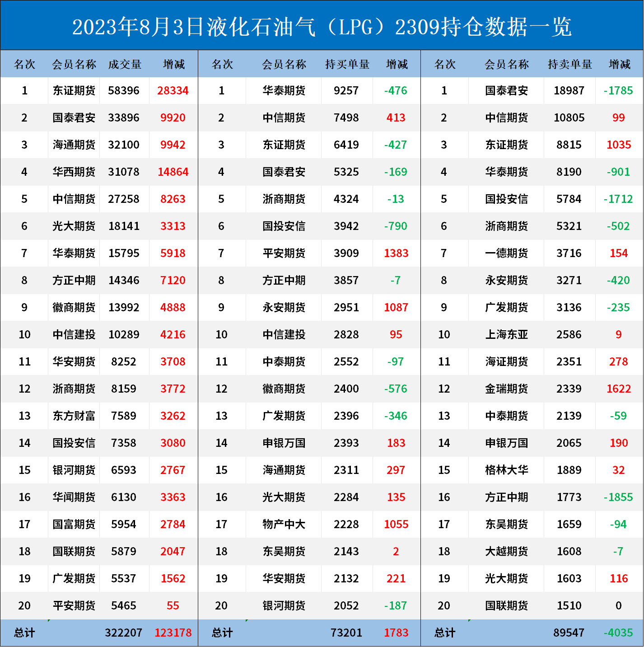The height and width of the screenshot is (647, 644).
Task: Select green change '-169'
Action: click(396, 172)
